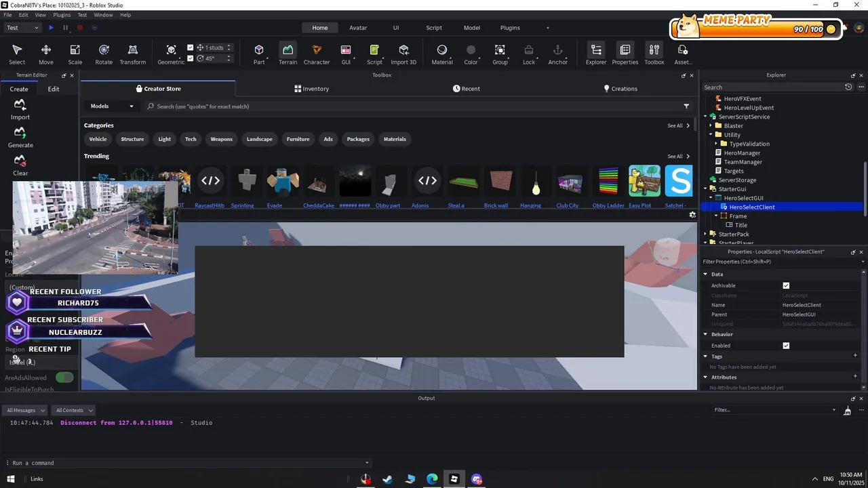Click the Explorer search box
The image size is (868, 488).
tap(773, 87)
